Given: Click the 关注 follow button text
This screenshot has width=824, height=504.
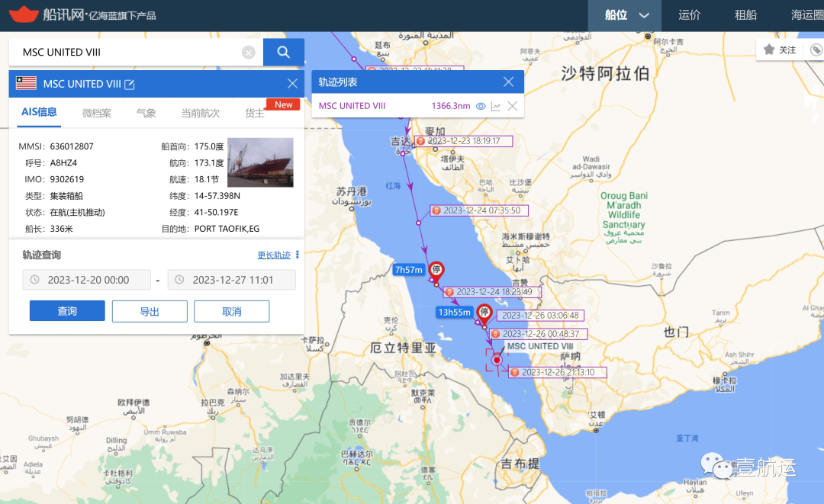Looking at the screenshot, I should [787, 50].
